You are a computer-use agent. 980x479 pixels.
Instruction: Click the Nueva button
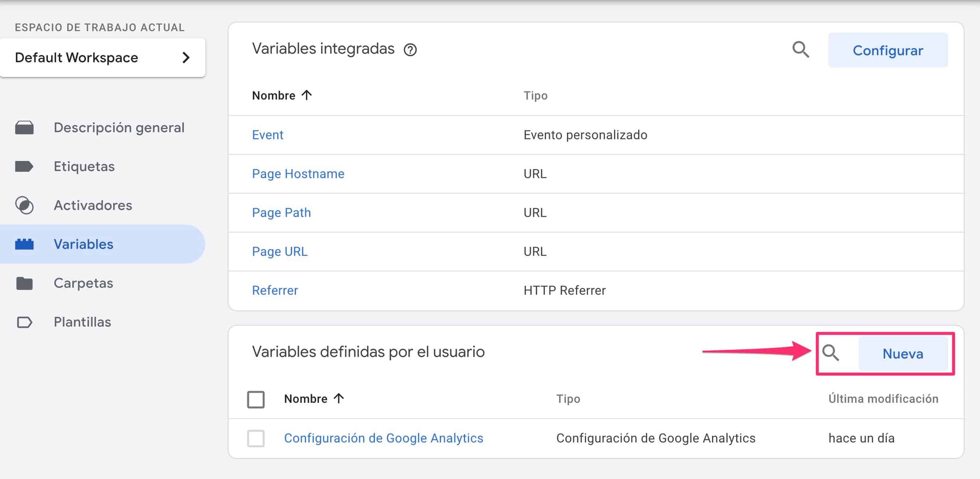tap(903, 354)
